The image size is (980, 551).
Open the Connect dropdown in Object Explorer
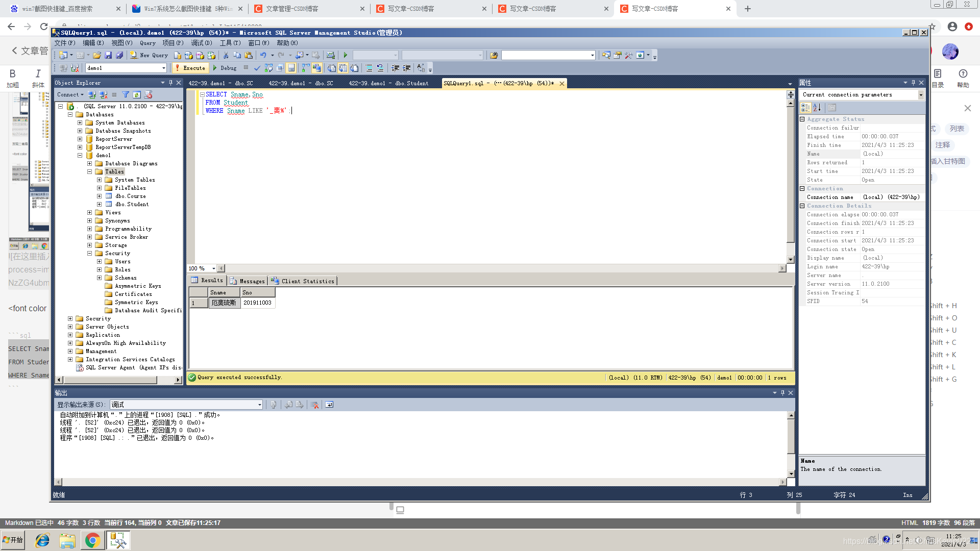70,95
